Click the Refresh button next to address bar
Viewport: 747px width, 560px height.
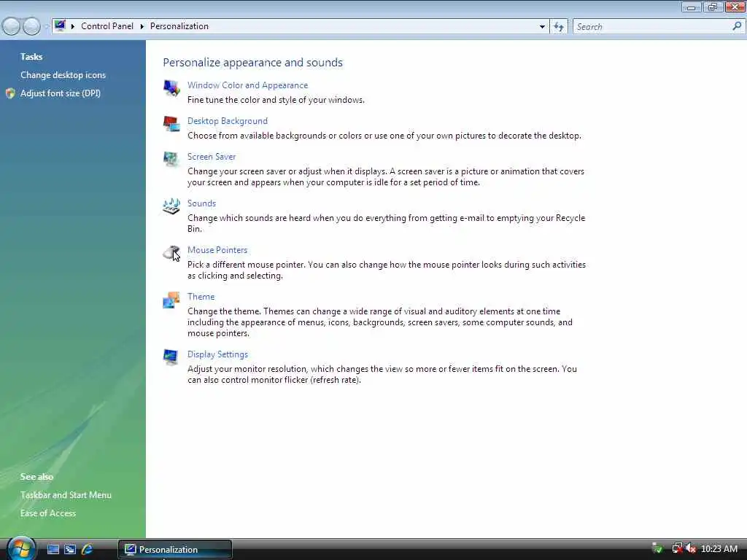coord(559,27)
